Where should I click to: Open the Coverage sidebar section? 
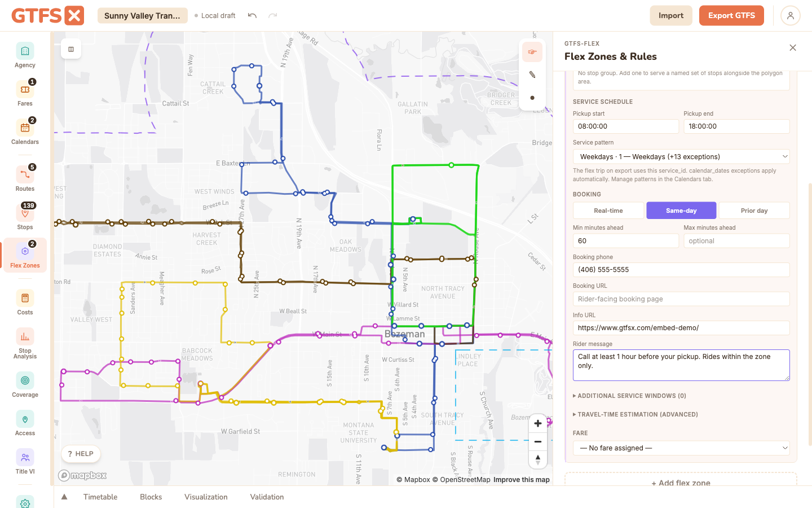(x=25, y=385)
